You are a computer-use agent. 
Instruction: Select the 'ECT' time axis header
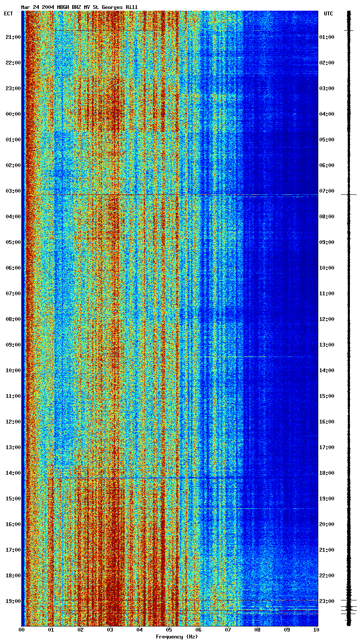(9, 14)
